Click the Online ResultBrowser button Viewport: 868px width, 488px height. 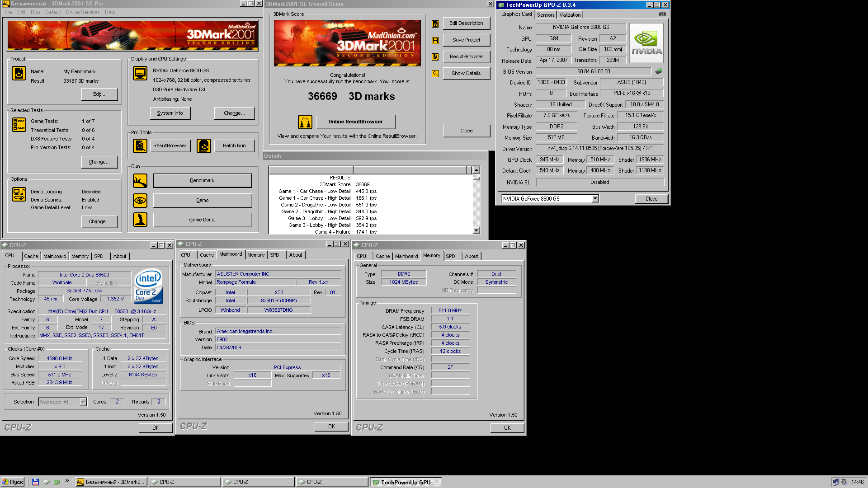tap(355, 122)
